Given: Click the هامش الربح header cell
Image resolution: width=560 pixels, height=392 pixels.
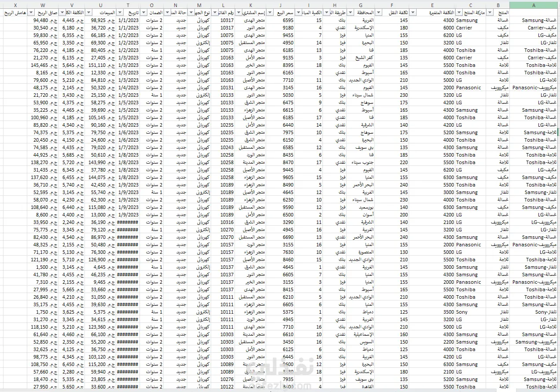Looking at the screenshot, I should click(16, 13).
